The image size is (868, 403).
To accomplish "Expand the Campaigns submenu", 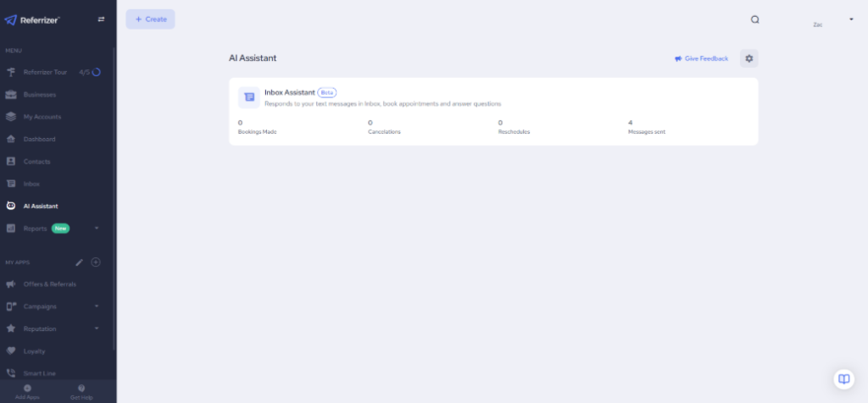I will [97, 306].
